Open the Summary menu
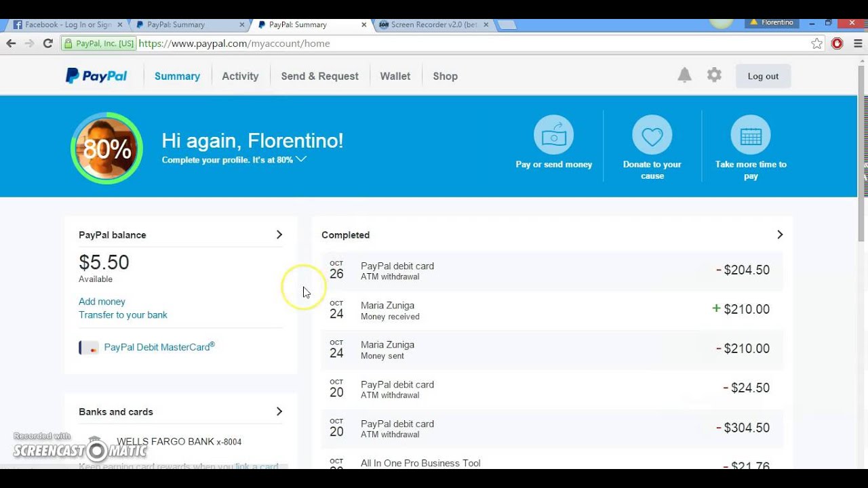This screenshot has height=488, width=868. 177,76
